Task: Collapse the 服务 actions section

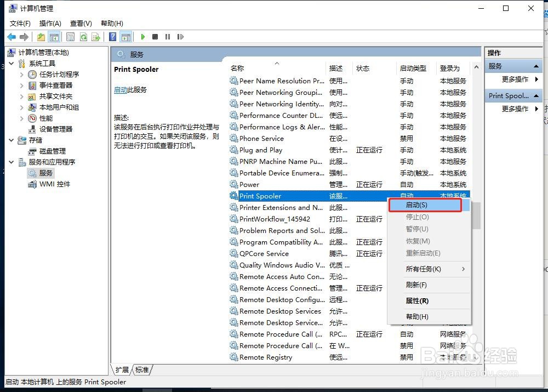Action: tap(536, 66)
